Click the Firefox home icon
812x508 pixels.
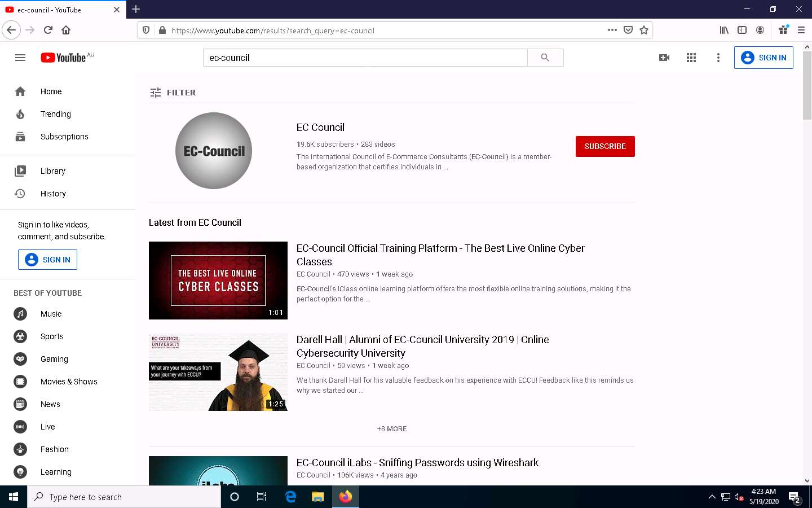coord(66,30)
